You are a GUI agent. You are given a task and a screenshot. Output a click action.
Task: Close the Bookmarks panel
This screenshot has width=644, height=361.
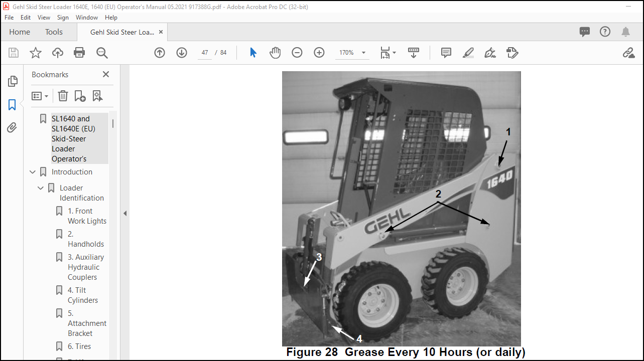[106, 74]
